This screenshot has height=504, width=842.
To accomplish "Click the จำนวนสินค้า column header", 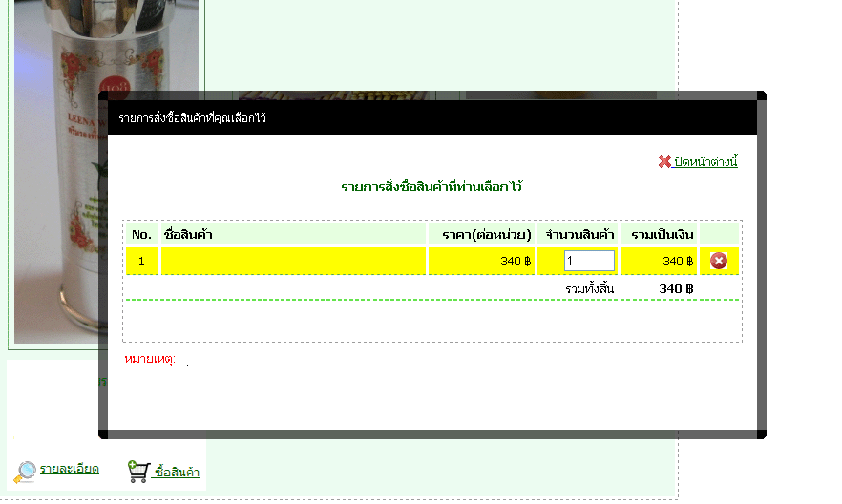I will coord(579,235).
